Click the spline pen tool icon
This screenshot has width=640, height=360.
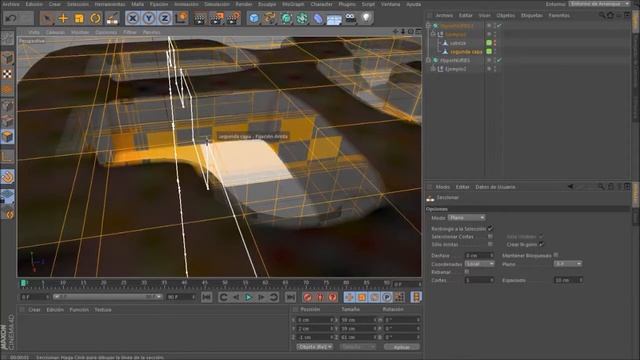[x=270, y=18]
